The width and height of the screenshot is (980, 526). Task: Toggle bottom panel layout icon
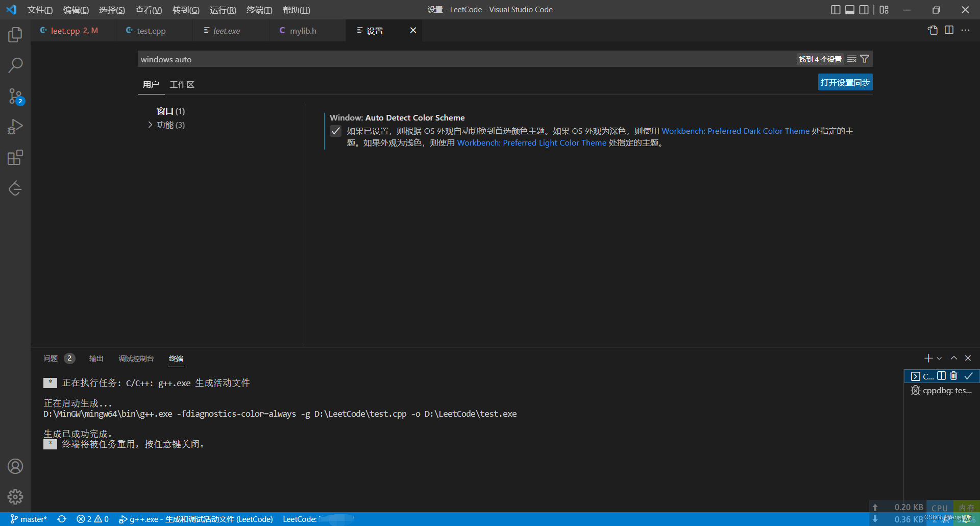(x=850, y=10)
